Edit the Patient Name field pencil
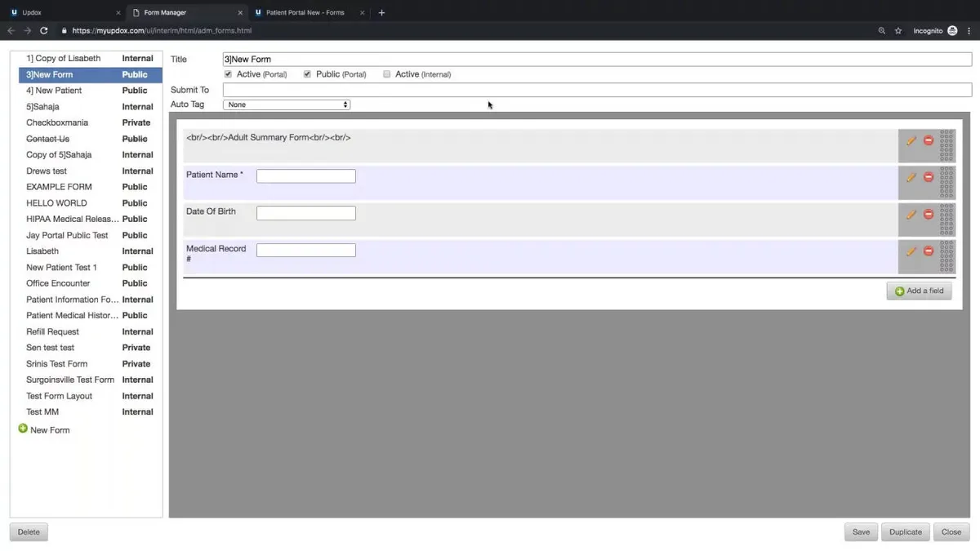The height and width of the screenshot is (551, 980). 911,177
